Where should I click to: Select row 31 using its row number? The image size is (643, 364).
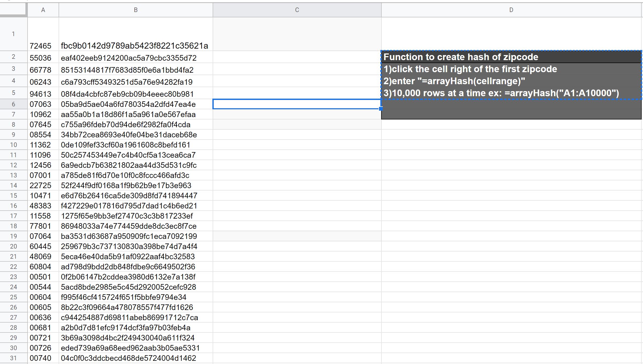pyautogui.click(x=13, y=358)
